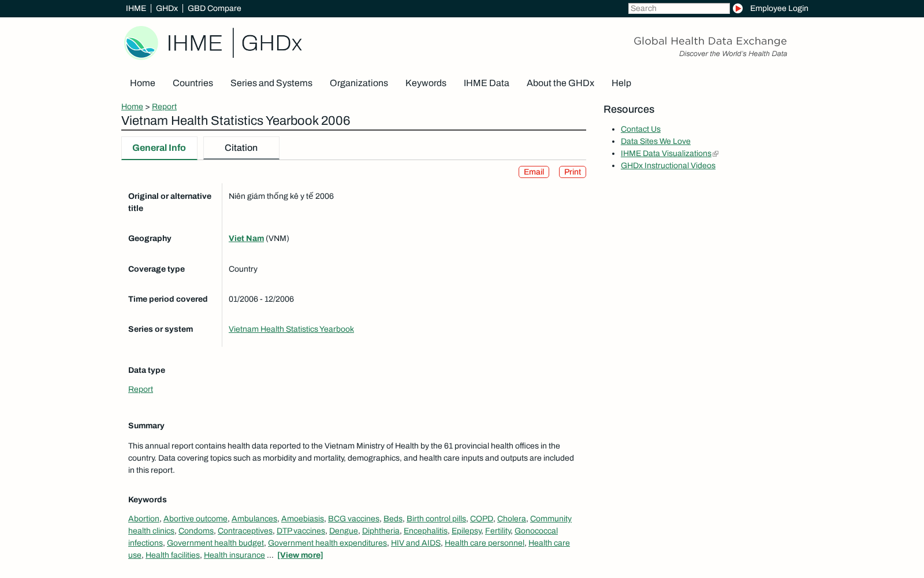Click the time period value 01/2006 - 12/2006

tap(261, 299)
